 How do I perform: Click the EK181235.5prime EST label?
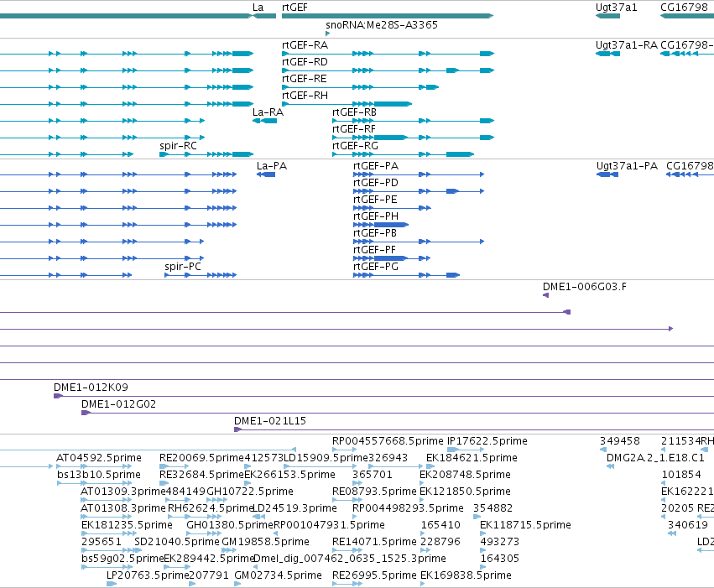[x=127, y=525]
